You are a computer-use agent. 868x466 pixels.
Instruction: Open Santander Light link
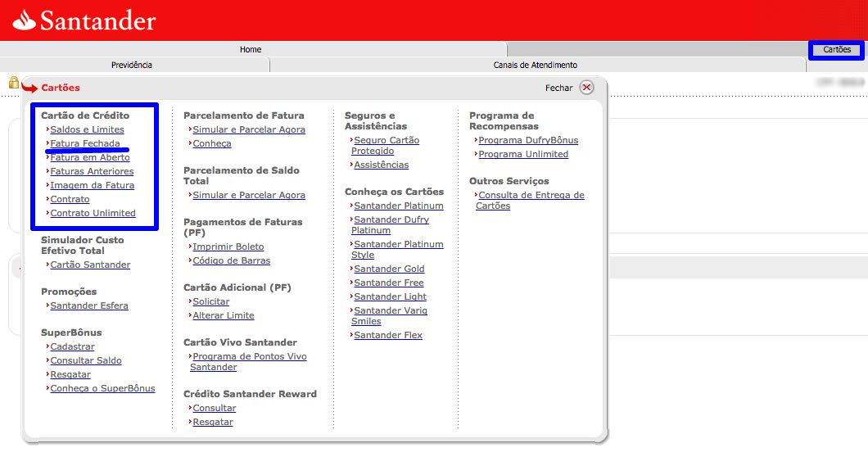(x=391, y=296)
